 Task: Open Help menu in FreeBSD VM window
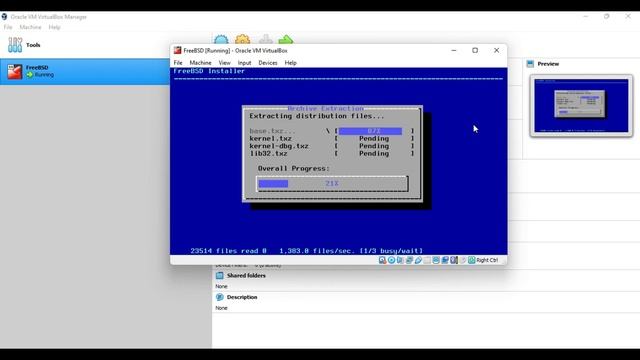click(x=291, y=63)
